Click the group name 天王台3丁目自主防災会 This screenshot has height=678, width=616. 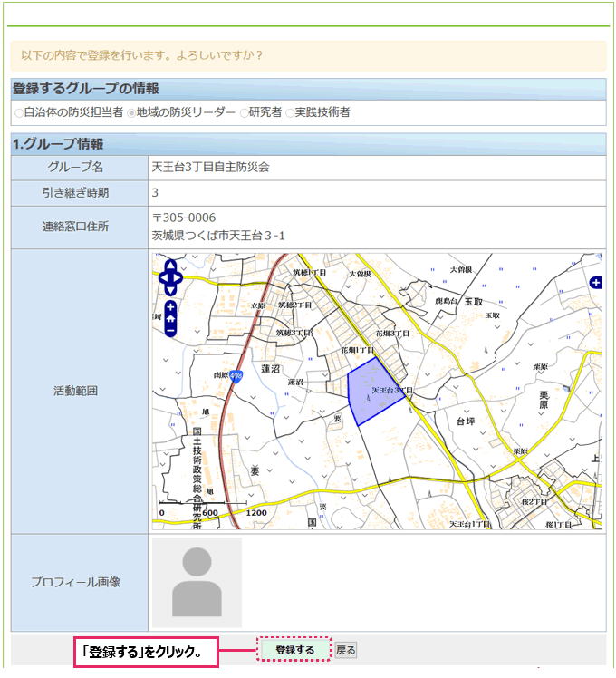pos(210,168)
